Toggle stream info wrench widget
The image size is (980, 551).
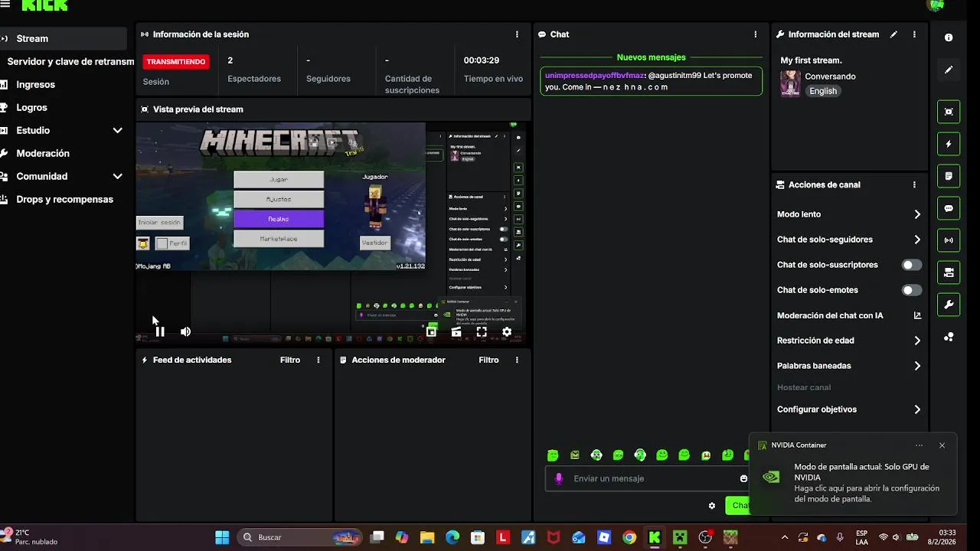949,305
